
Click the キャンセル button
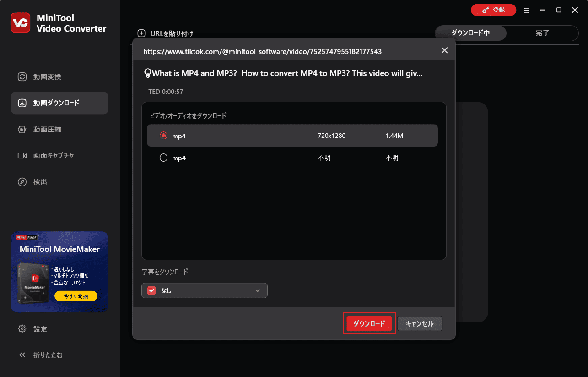pyautogui.click(x=420, y=323)
